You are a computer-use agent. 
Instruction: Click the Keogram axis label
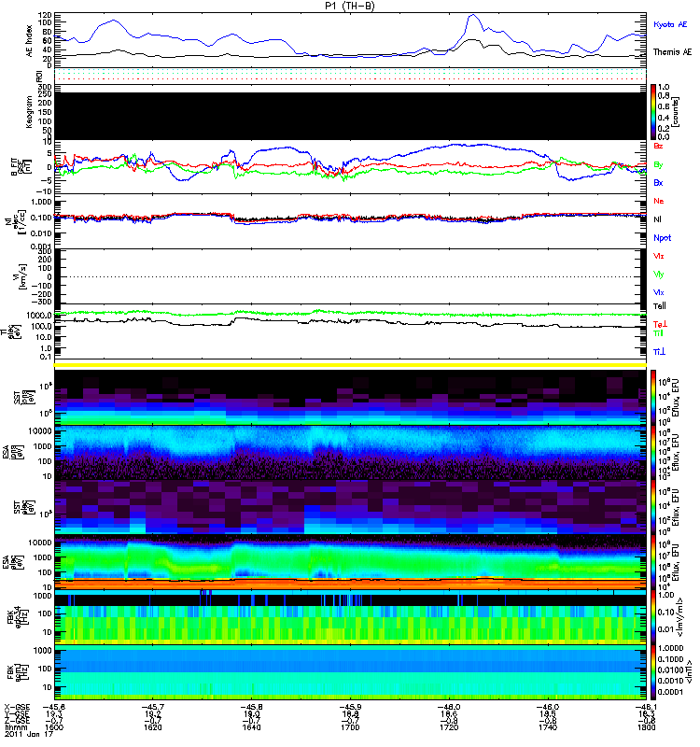click(30, 111)
